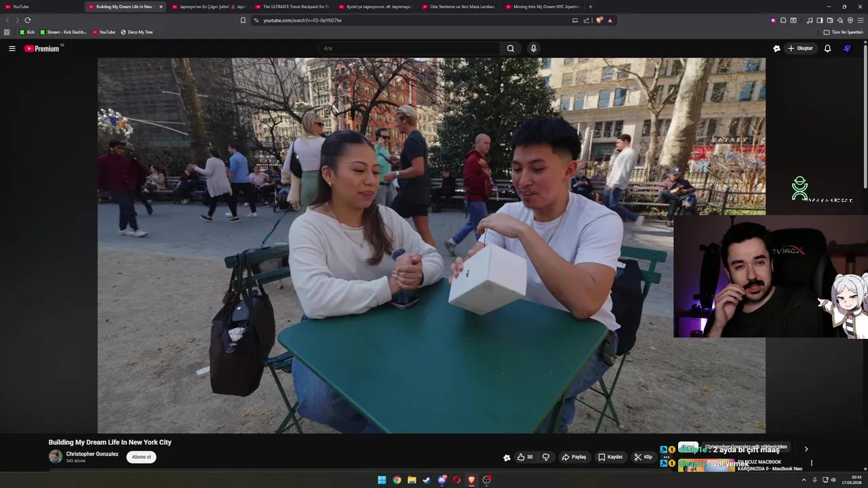Click the Brave Rewards triangle icon
Screen dimensions: 868x488
(610, 20)
